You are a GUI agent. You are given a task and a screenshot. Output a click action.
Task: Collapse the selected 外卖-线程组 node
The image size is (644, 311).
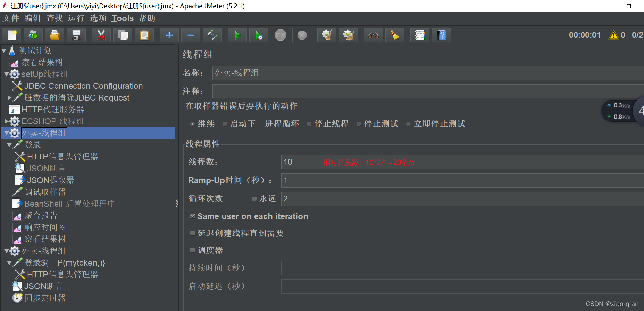tap(6, 133)
